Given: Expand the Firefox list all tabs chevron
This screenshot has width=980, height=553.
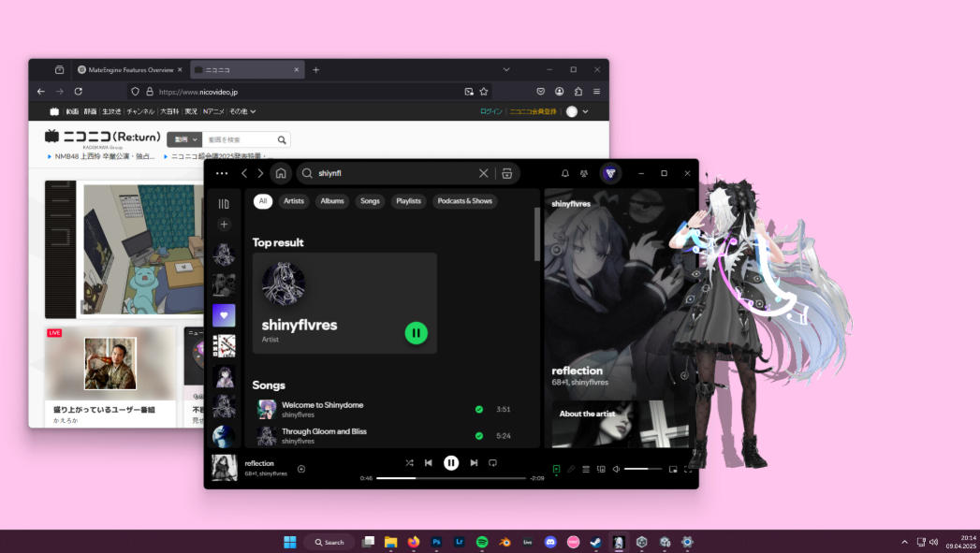Looking at the screenshot, I should [506, 69].
